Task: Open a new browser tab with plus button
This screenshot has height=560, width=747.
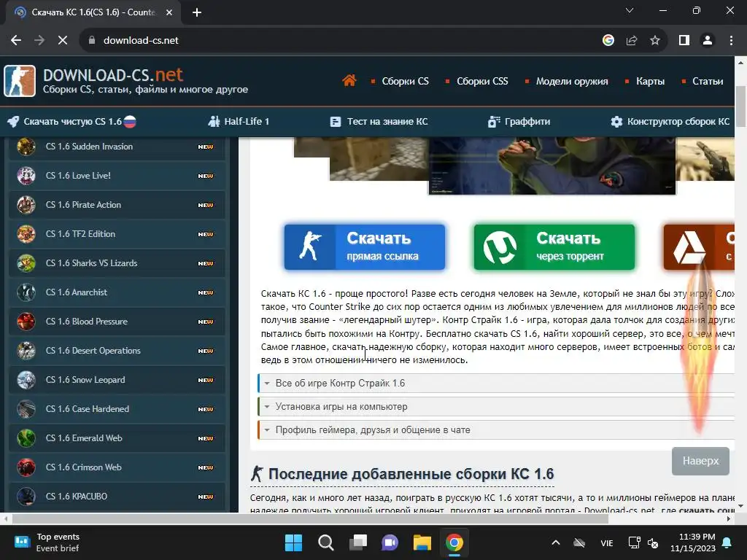Action: (197, 12)
